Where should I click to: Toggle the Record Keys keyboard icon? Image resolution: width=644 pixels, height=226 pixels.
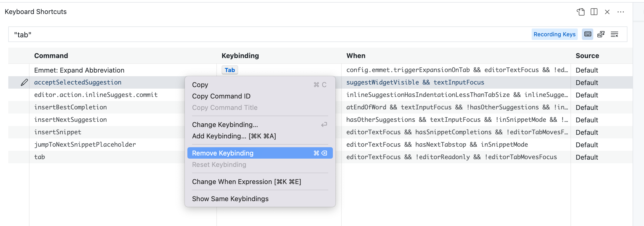(x=588, y=34)
